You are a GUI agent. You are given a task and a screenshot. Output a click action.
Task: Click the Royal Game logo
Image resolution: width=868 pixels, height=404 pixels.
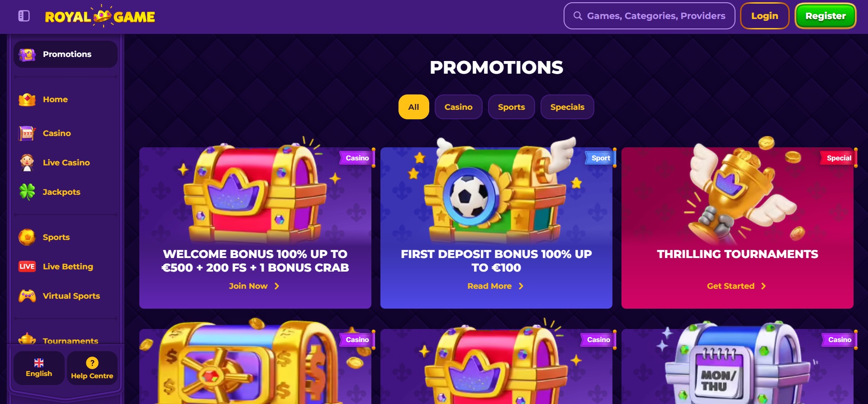pos(100,16)
